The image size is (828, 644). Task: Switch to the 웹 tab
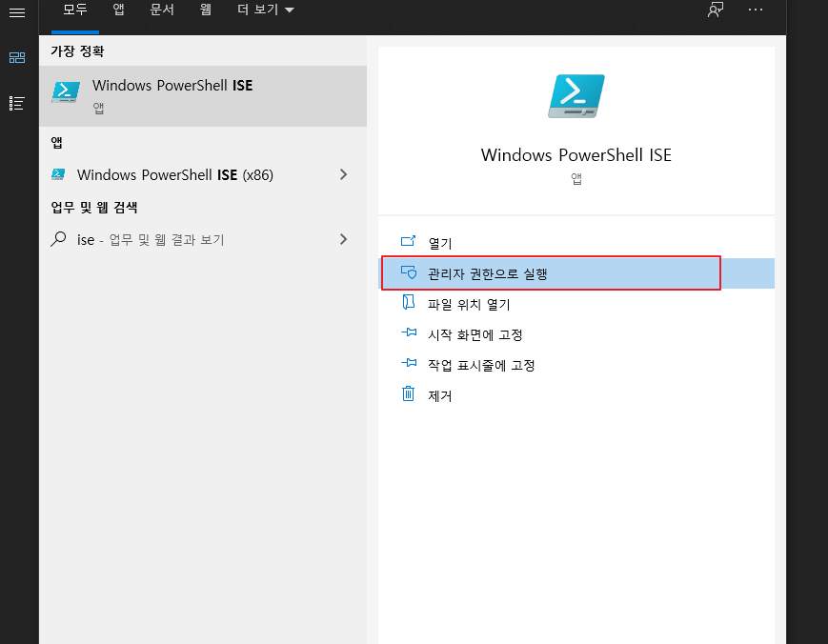pos(206,10)
